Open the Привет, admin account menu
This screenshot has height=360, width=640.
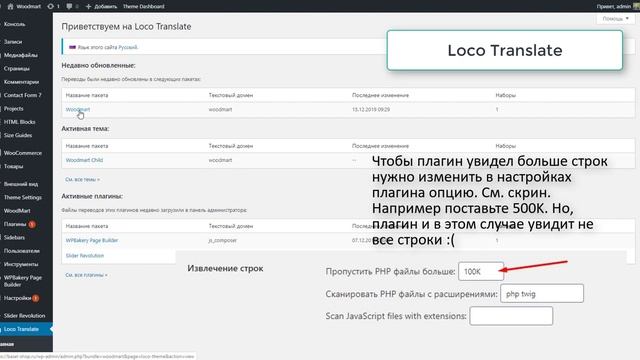(x=613, y=6)
